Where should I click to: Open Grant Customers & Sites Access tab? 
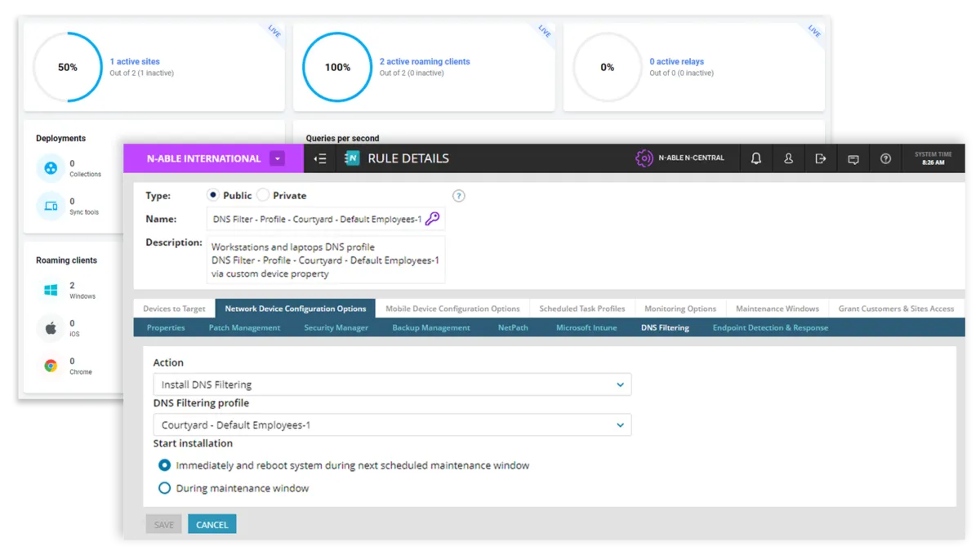coord(896,309)
